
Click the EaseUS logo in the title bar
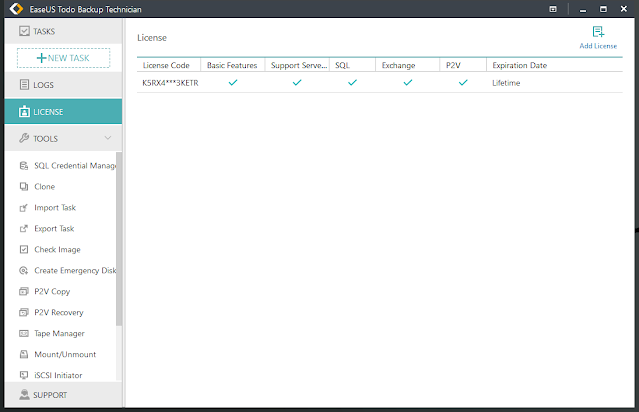[x=16, y=9]
